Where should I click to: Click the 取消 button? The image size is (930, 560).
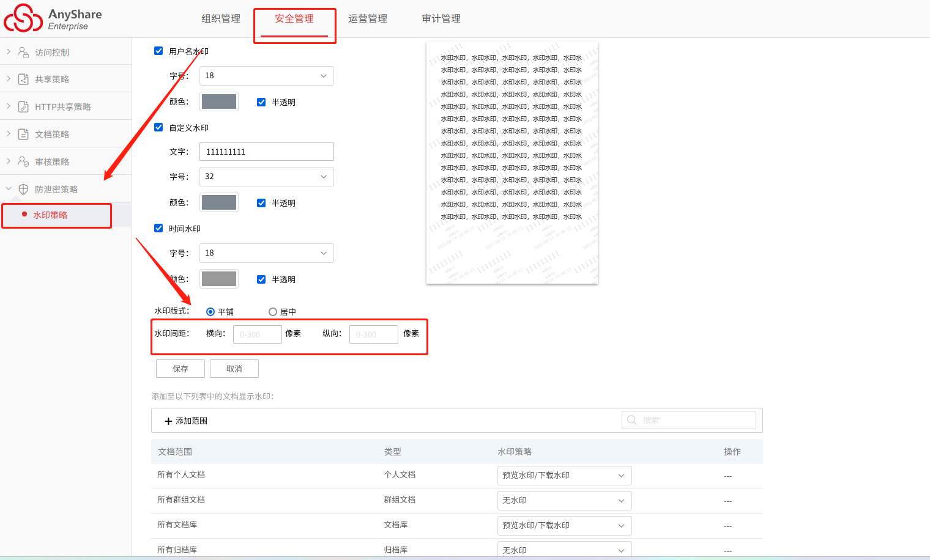[x=234, y=369]
